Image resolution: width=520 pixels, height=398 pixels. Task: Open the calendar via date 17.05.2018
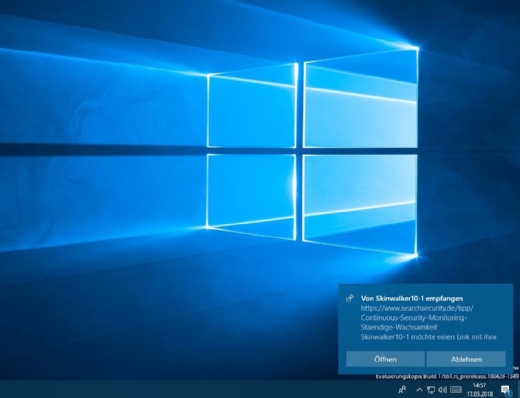(x=479, y=394)
